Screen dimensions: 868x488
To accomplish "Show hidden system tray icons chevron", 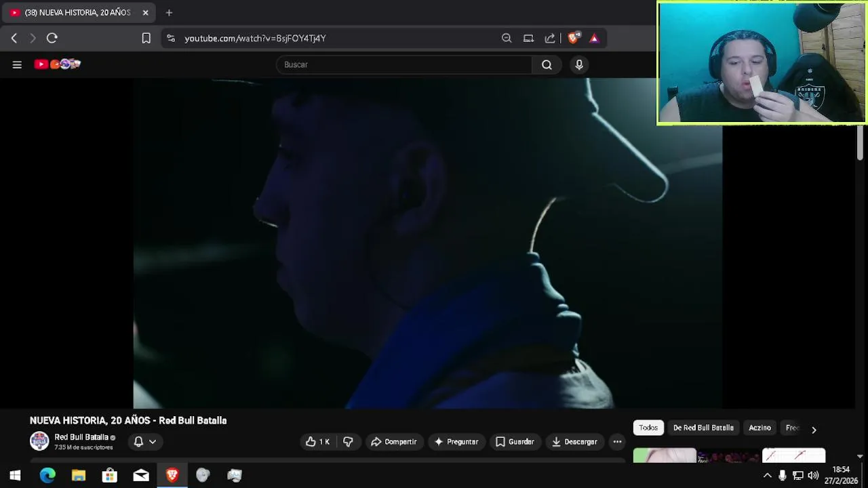I will point(768,476).
